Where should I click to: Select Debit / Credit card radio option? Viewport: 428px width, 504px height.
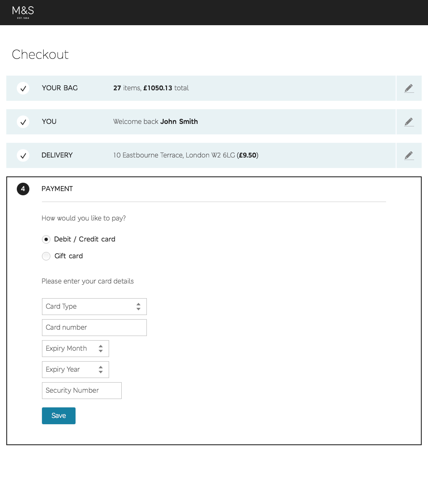(x=46, y=239)
